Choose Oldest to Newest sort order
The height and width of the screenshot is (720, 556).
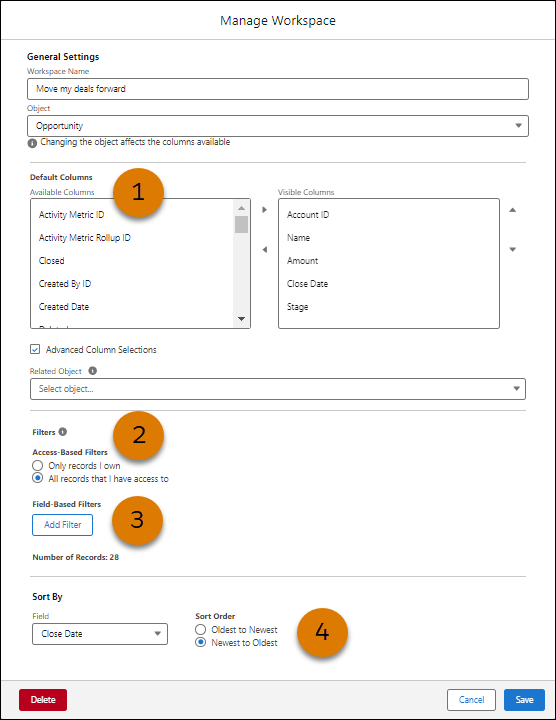(x=201, y=630)
